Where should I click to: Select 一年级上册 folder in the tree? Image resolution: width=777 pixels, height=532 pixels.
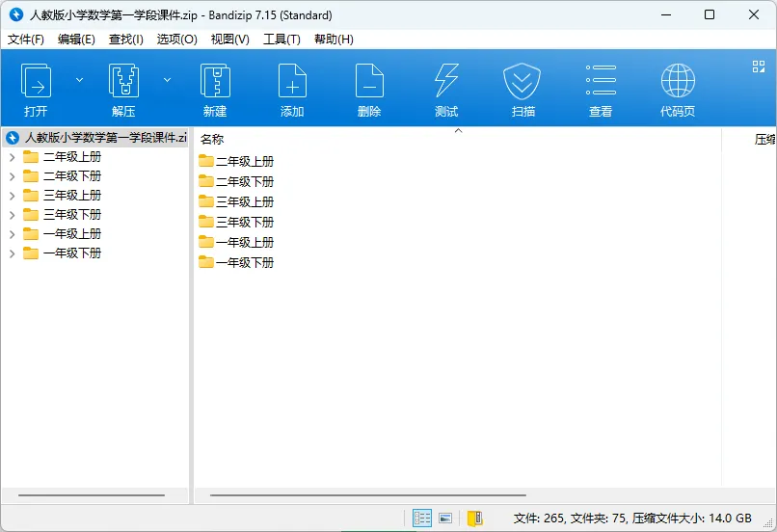click(x=63, y=234)
